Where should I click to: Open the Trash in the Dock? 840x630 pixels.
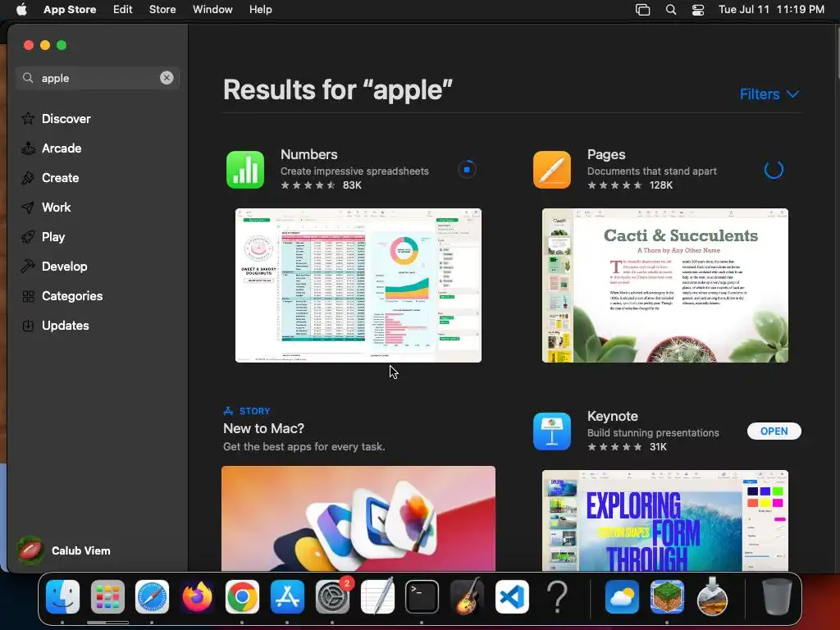(777, 596)
